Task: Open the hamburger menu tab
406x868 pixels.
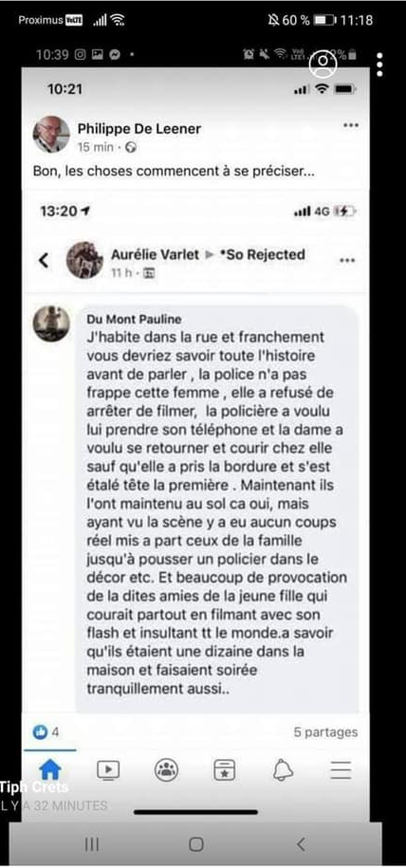Action: click(341, 769)
